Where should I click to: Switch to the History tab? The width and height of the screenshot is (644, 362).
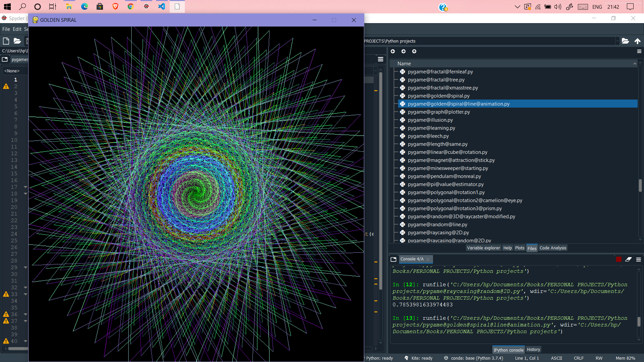(533, 350)
